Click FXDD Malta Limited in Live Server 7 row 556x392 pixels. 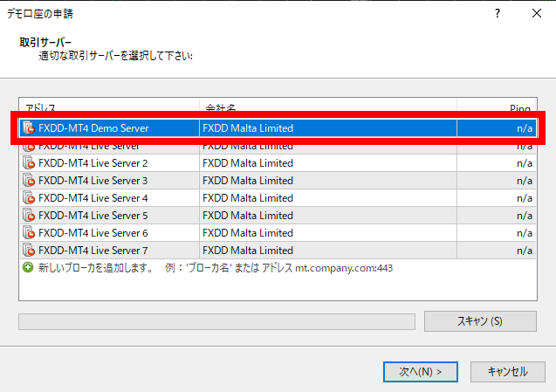(248, 250)
